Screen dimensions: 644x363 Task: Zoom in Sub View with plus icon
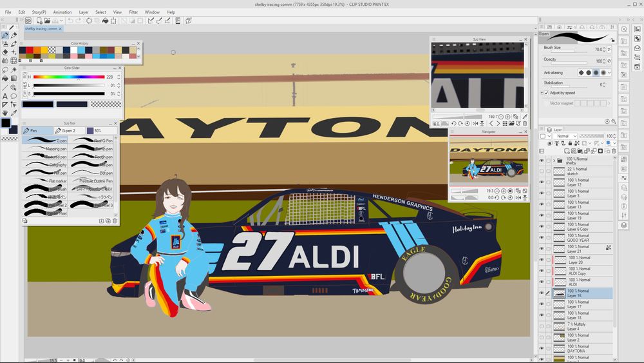[x=507, y=117]
